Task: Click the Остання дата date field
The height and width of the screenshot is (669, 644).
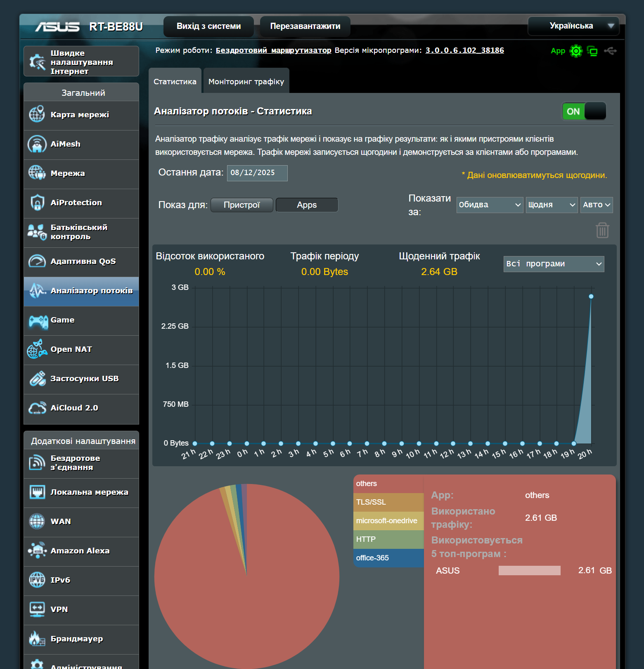Action: 257,173
